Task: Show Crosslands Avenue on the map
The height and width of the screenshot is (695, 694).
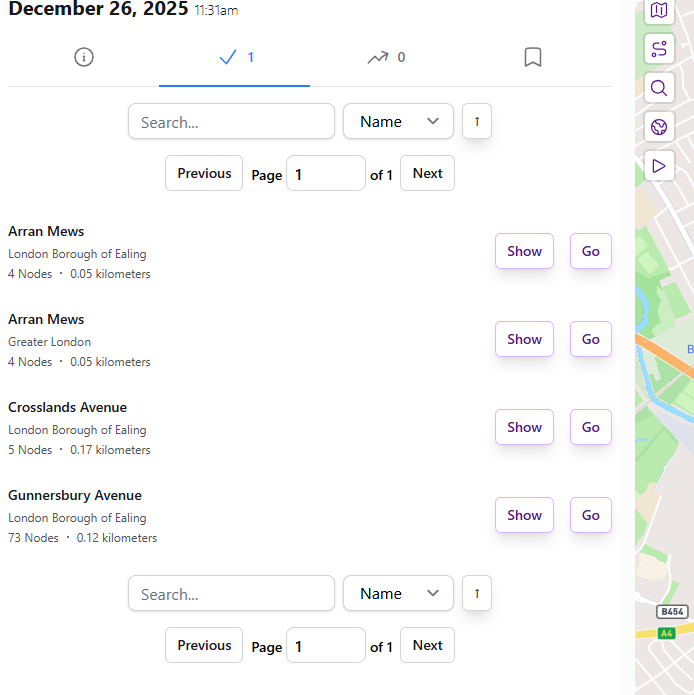Action: [x=524, y=427]
